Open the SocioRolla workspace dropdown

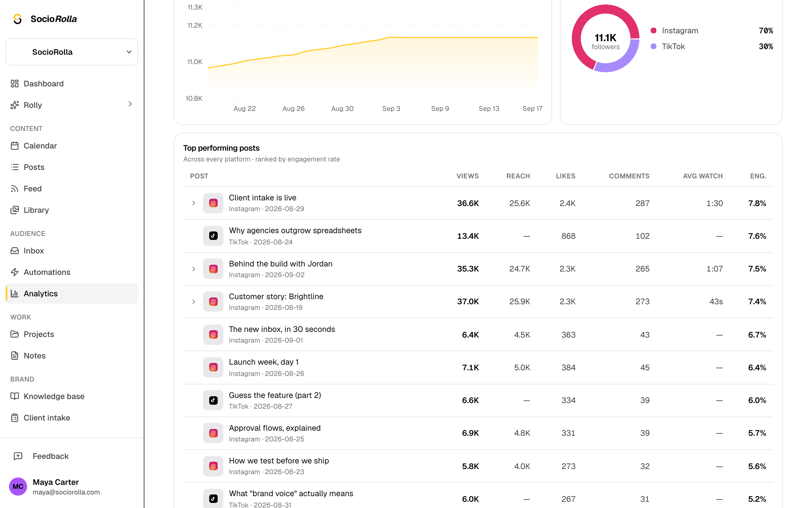click(72, 52)
